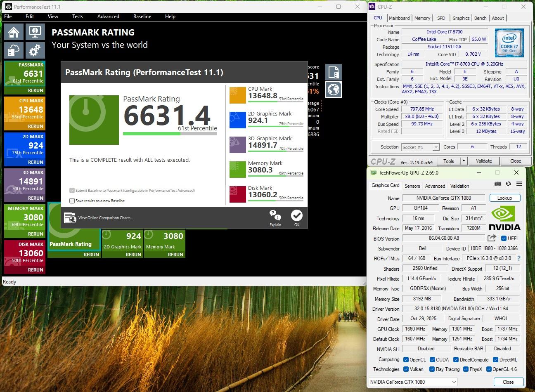Open the Socket #1 selection dropdown
The height and width of the screenshot is (392, 535).
tap(420, 147)
